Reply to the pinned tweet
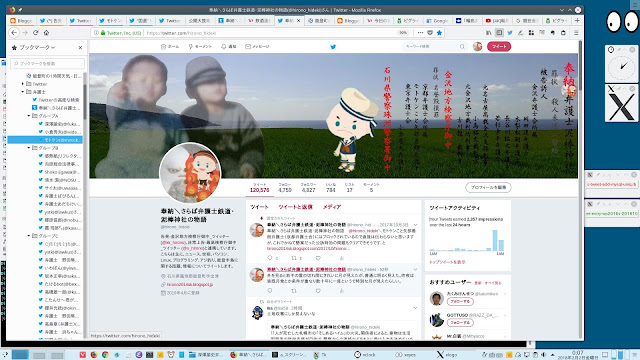Viewport: 640px width, 360px height. point(270,258)
